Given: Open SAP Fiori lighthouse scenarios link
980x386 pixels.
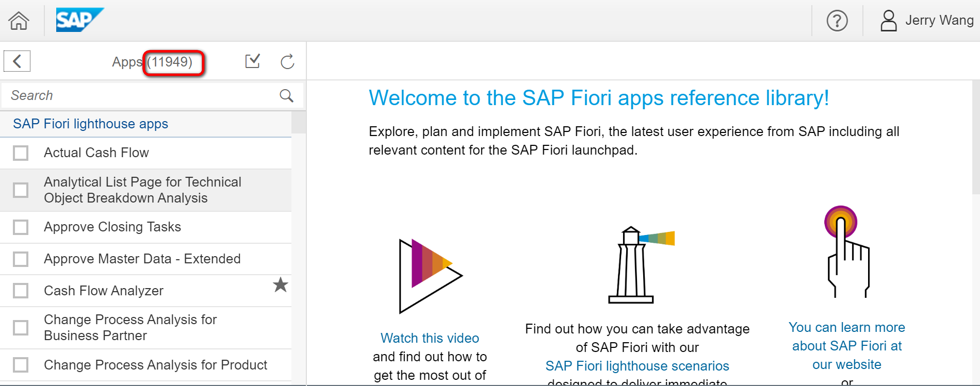Looking at the screenshot, I should click(x=637, y=366).
